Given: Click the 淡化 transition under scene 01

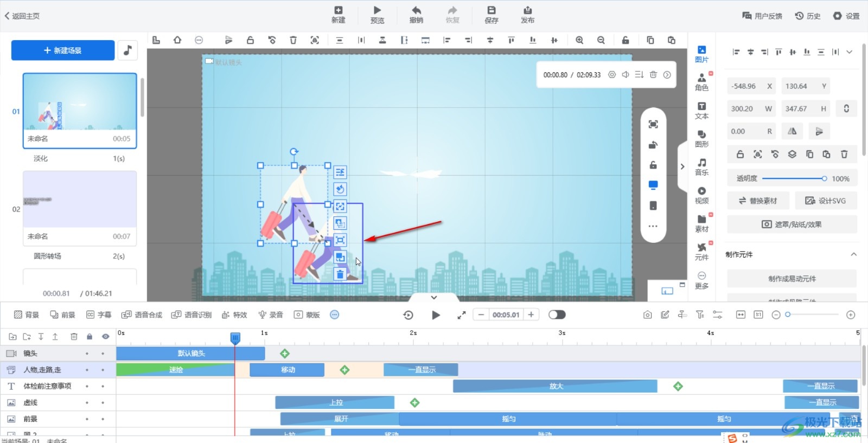Looking at the screenshot, I should [41, 158].
